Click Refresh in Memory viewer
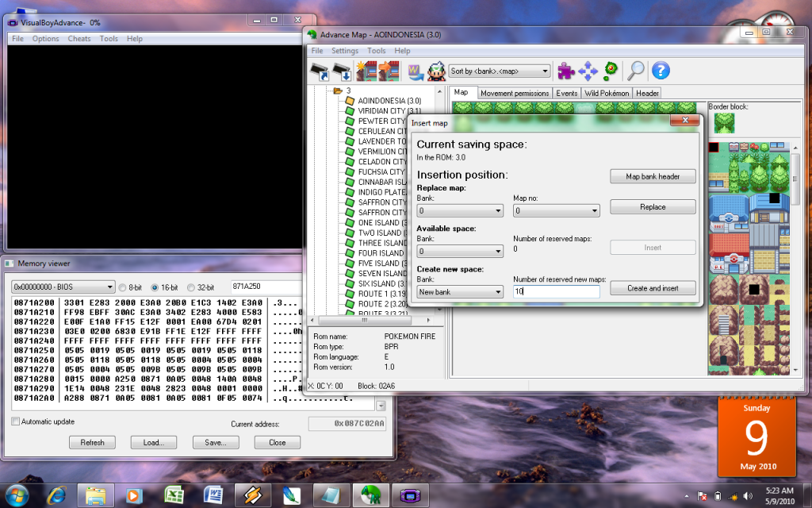 coord(92,443)
